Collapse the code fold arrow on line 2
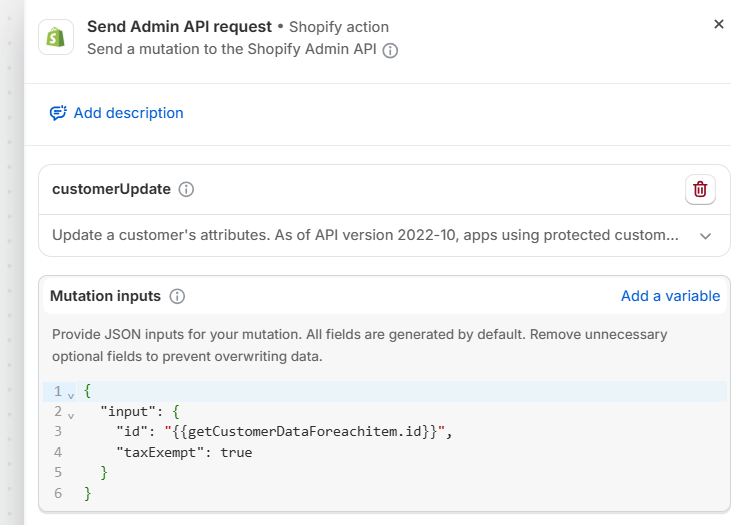This screenshot has height=525, width=731. coord(71,416)
